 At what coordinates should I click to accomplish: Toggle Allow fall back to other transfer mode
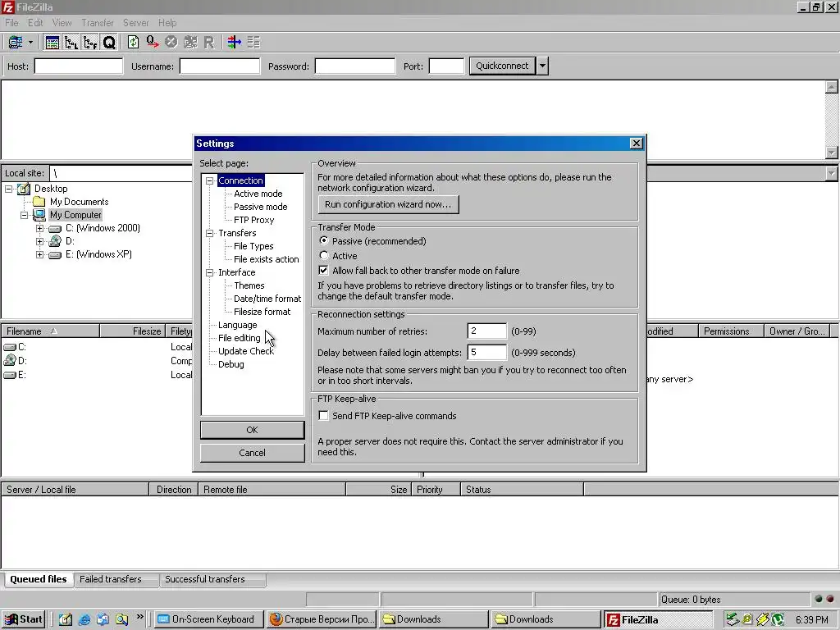(x=323, y=271)
